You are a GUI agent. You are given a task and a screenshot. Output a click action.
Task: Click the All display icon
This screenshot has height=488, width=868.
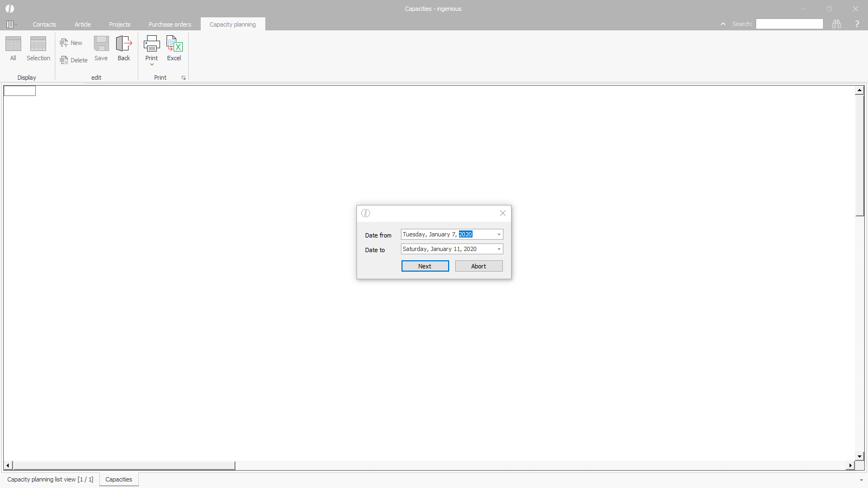coord(13,44)
